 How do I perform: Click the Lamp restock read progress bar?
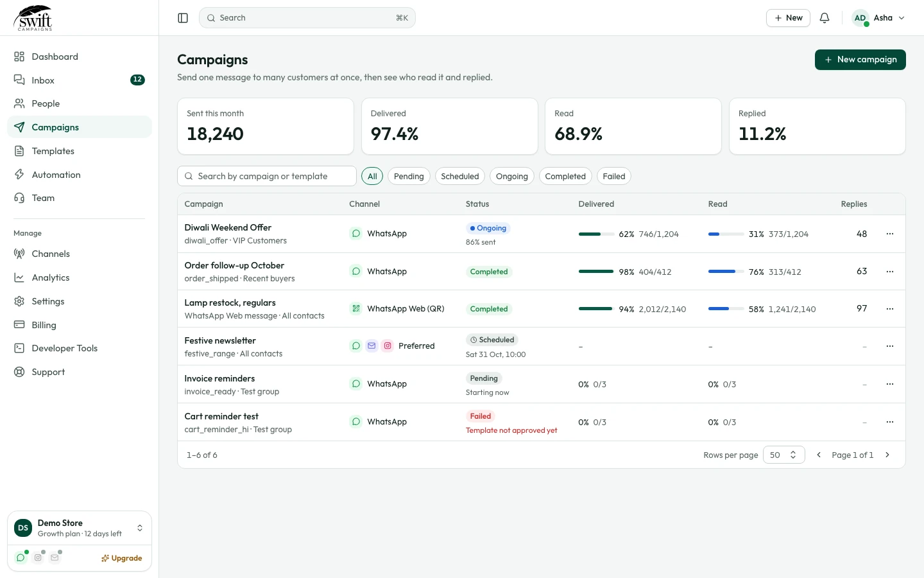(726, 309)
